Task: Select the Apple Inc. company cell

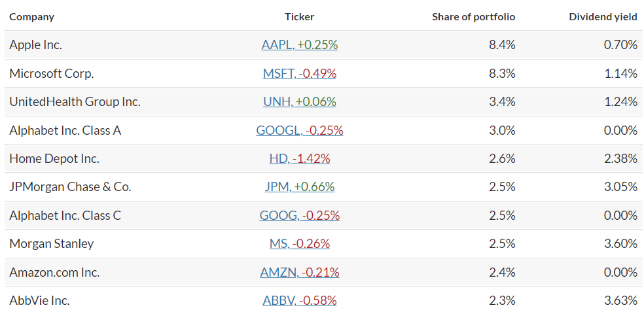Action: (36, 44)
